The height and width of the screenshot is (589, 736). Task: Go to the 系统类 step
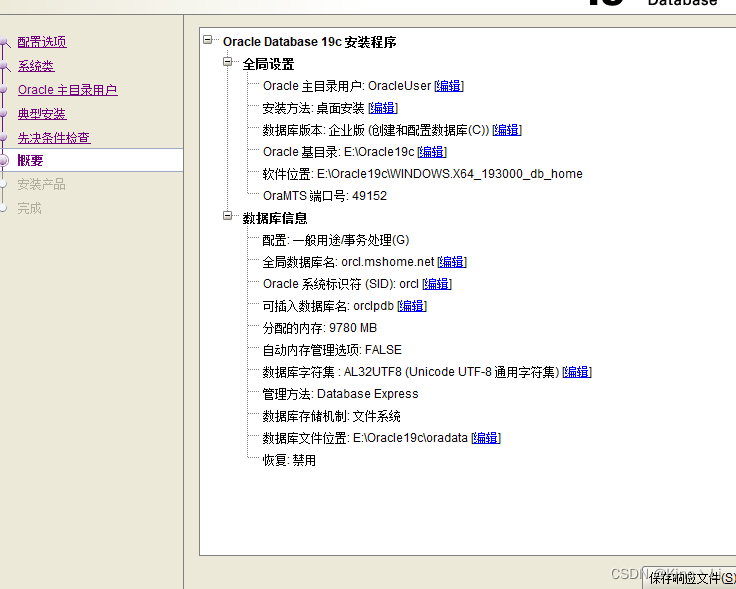[36, 66]
